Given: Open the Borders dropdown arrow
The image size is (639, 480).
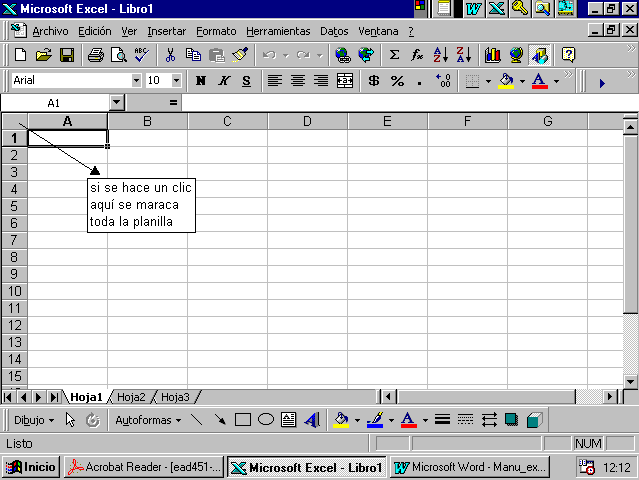Looking at the screenshot, I should [488, 81].
